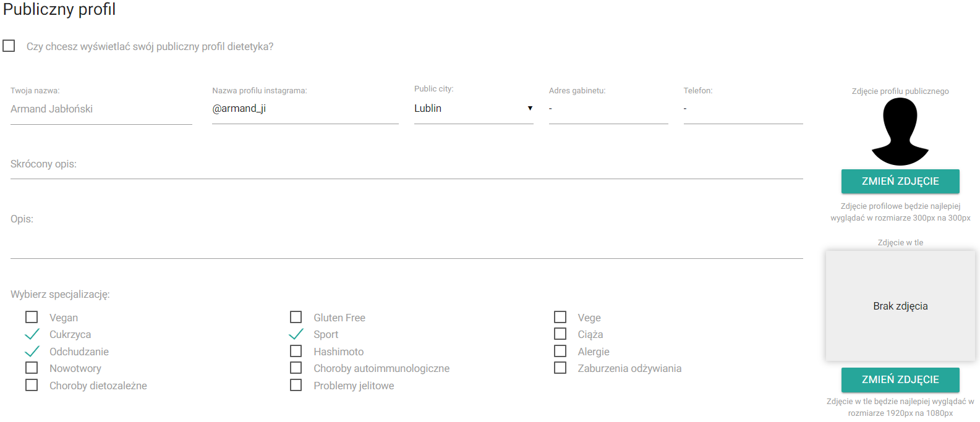Check the Ciąża checkbox
Image resolution: width=980 pixels, height=422 pixels.
click(x=560, y=334)
